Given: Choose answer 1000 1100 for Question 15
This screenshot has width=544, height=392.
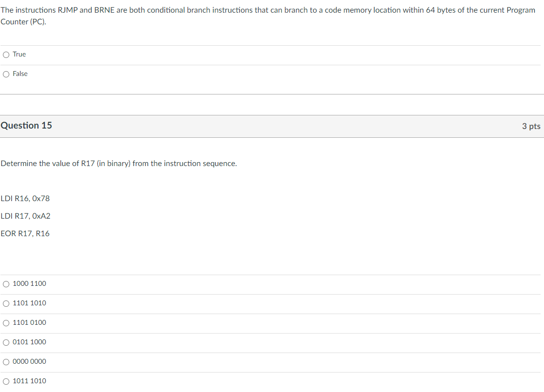Looking at the screenshot, I should 5,284.
